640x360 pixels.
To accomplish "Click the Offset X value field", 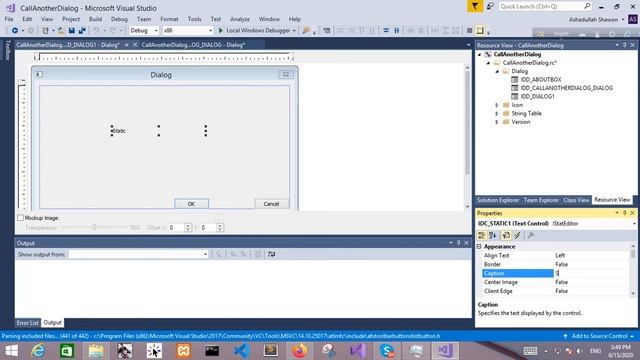I will pos(176,228).
